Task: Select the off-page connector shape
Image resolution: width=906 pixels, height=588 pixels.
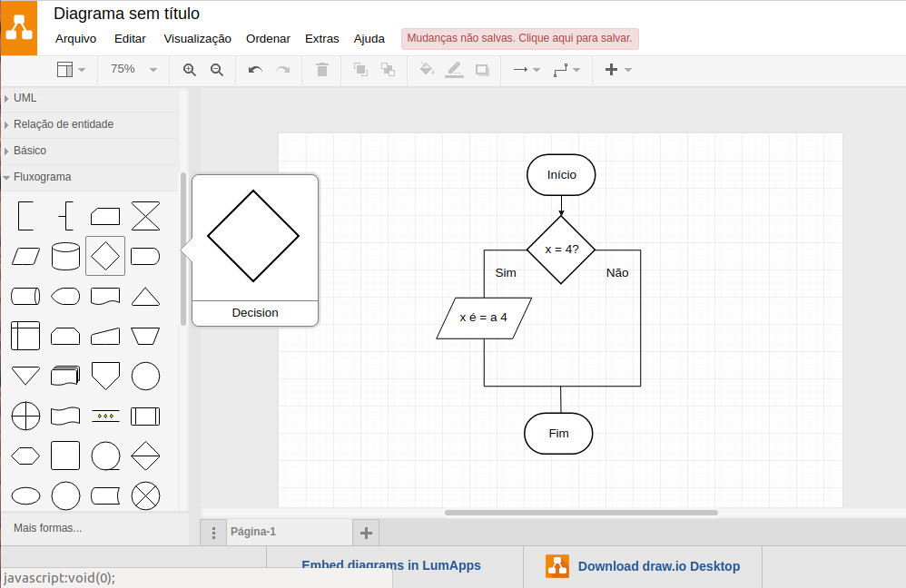Action: 105,376
